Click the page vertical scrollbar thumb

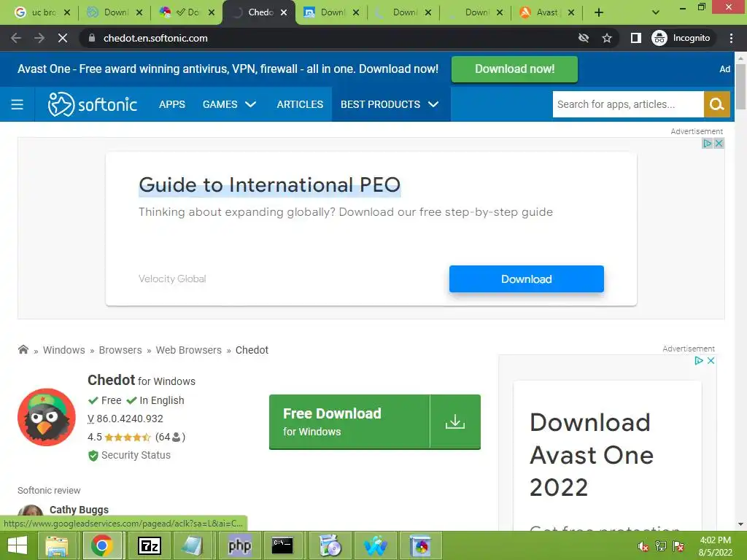[x=741, y=86]
